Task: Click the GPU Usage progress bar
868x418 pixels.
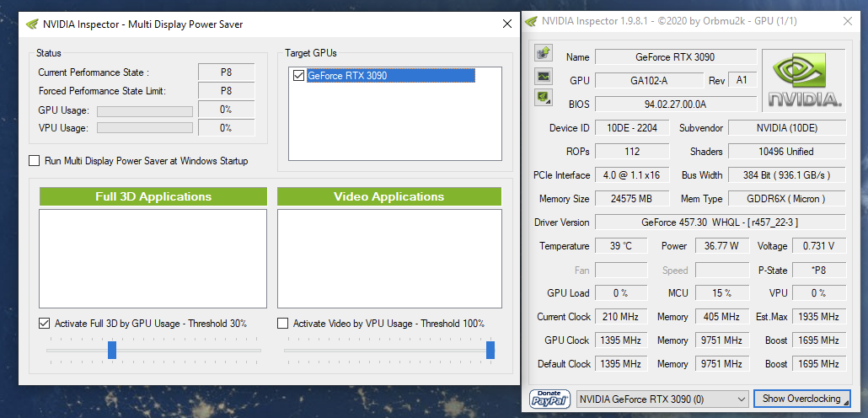Action: tap(145, 111)
